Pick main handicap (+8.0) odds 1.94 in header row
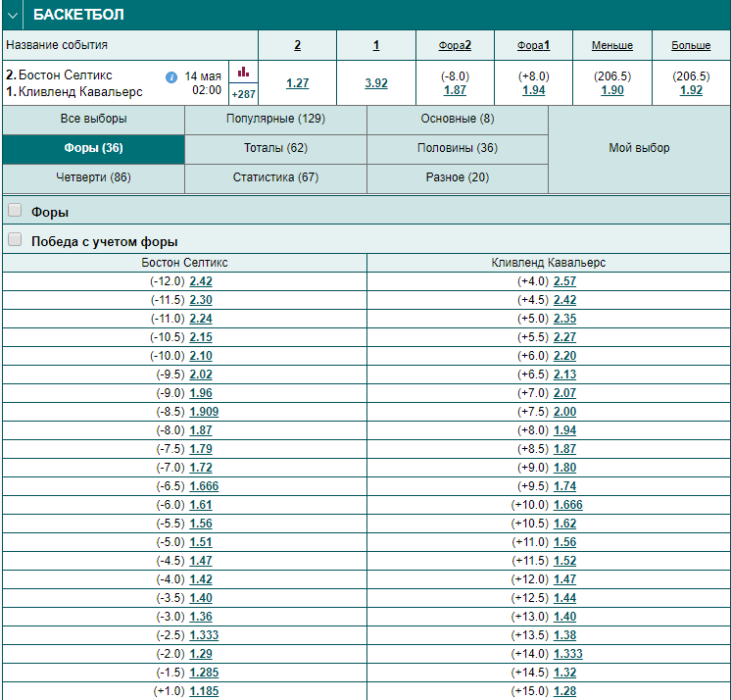Viewport: 731px width, 700px height. click(x=533, y=90)
